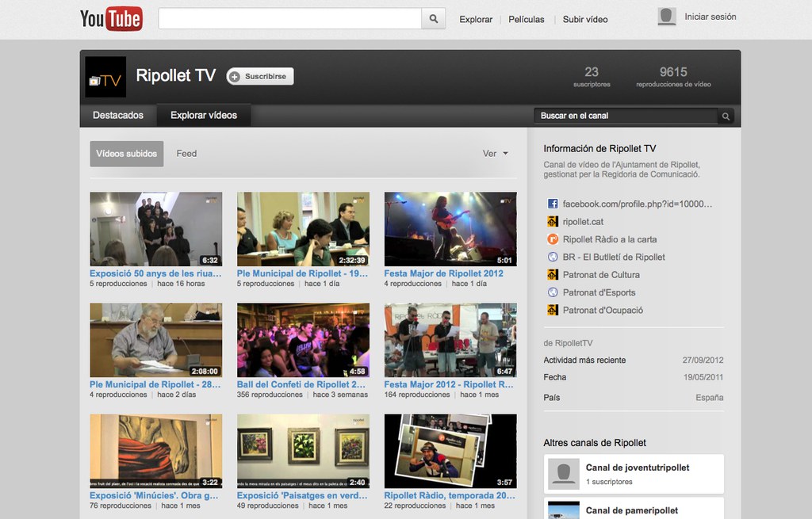Click the YouTube logo

point(111,18)
